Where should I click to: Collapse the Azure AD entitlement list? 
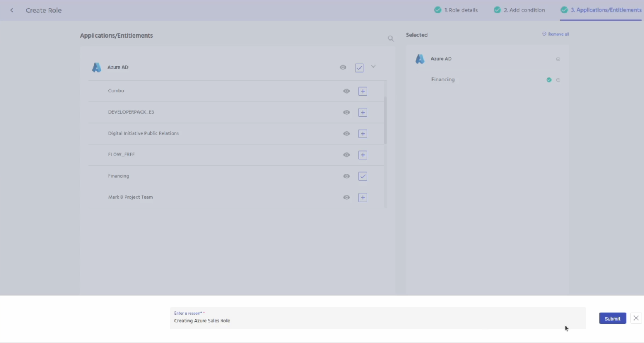click(x=373, y=67)
